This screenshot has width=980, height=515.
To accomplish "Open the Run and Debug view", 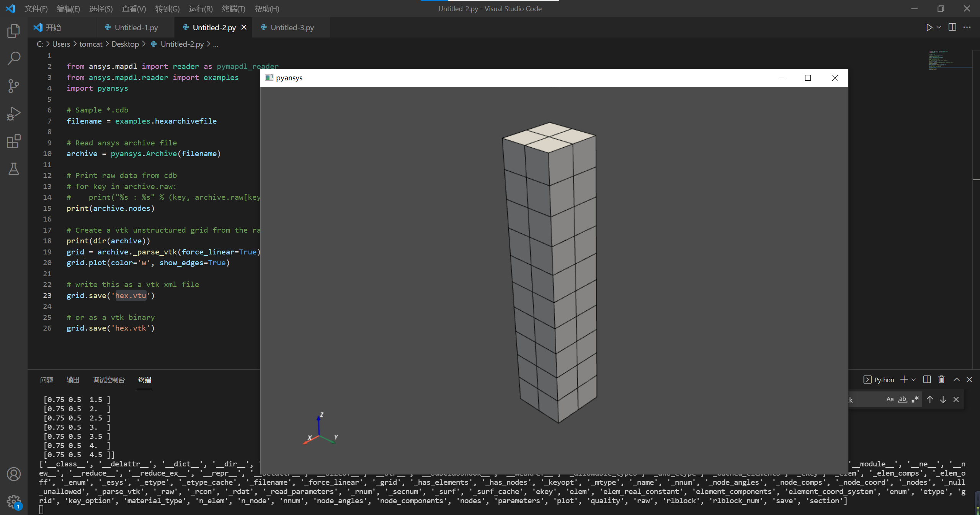I will pos(14,114).
